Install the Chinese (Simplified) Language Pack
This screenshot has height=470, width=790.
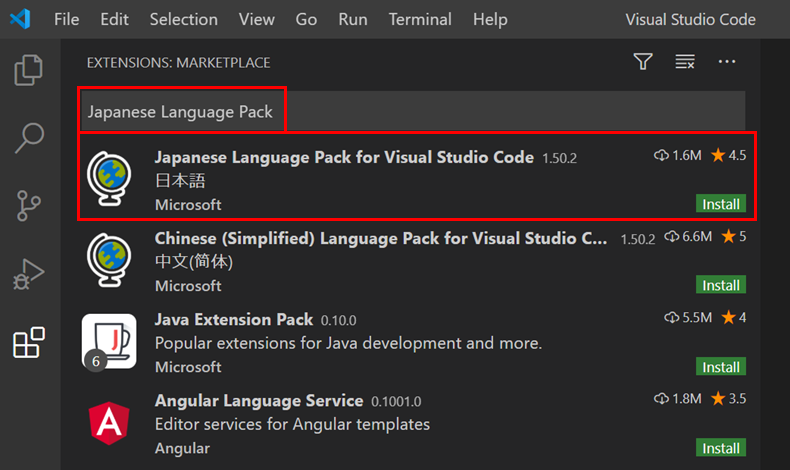pos(721,285)
